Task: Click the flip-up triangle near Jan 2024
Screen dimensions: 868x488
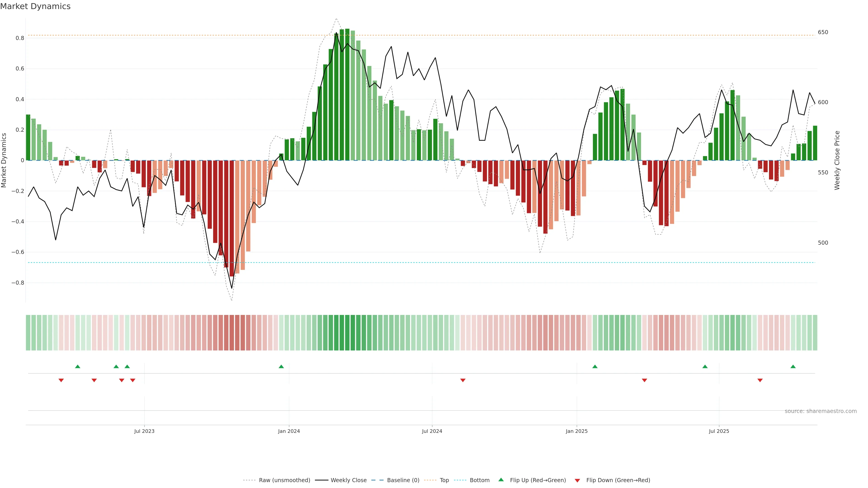Action: coord(281,366)
